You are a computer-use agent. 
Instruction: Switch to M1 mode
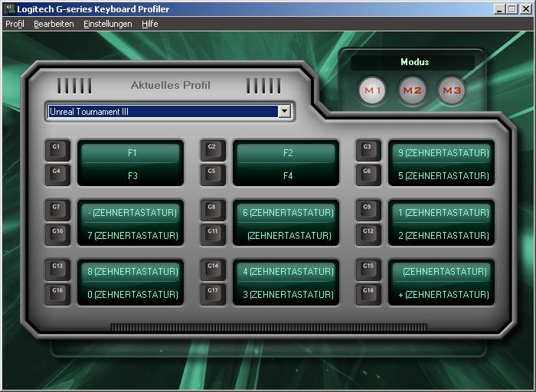(372, 90)
